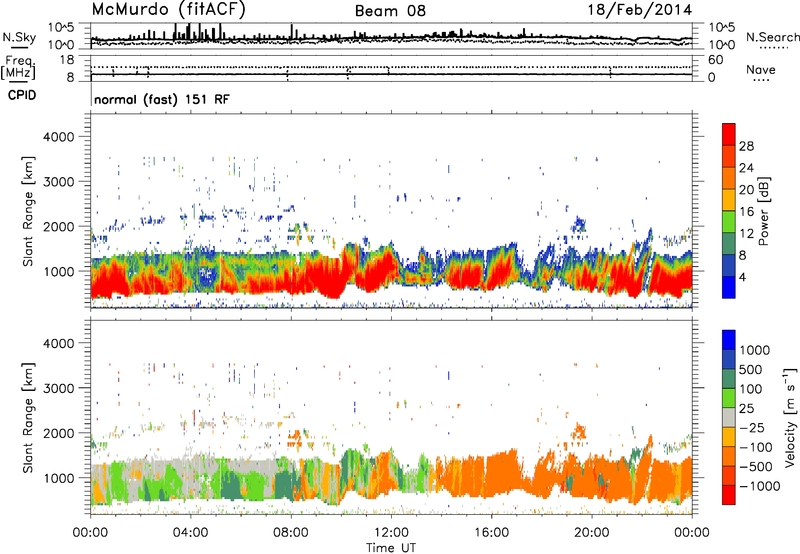
Task: Select the red bottom segment of Velocity colorbar
Action: click(x=729, y=495)
